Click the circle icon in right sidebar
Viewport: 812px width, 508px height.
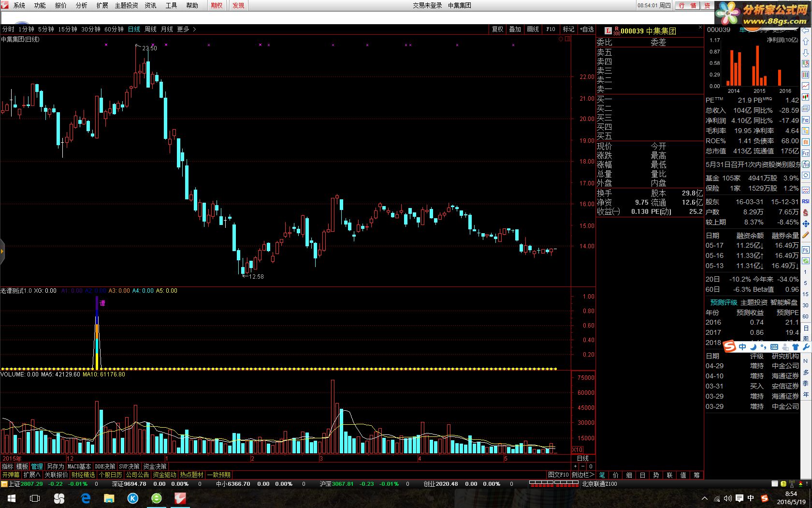click(x=806, y=176)
